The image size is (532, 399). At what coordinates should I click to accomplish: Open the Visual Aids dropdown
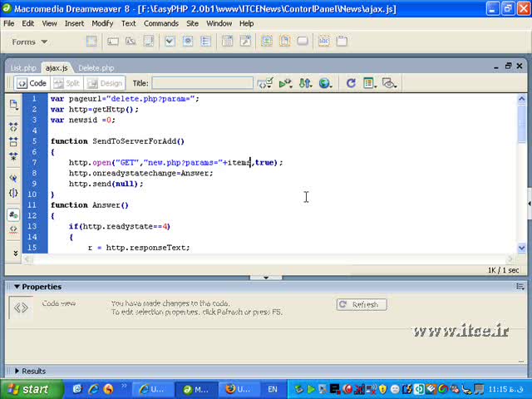390,83
